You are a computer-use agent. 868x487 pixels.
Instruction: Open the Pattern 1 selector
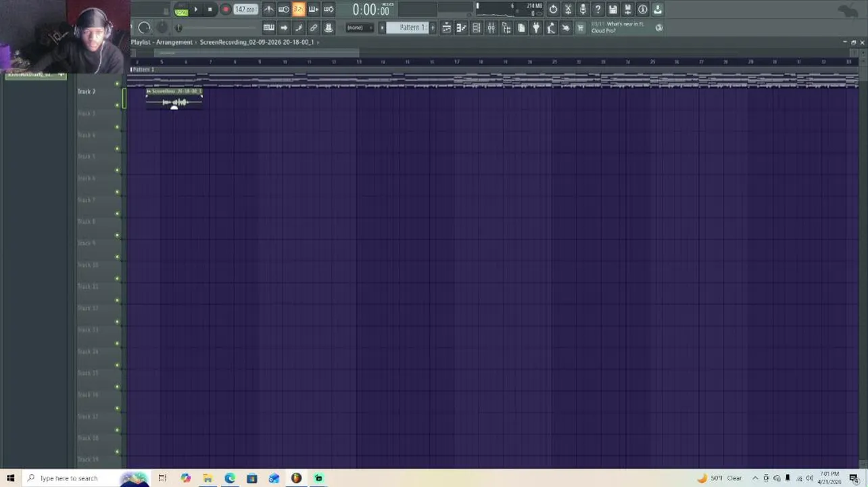point(408,28)
